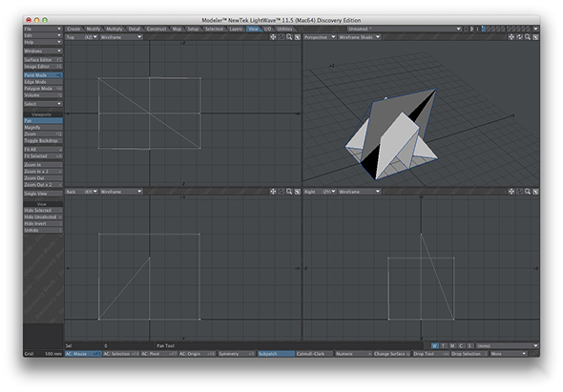Click the zoom magnifier in Right viewport header
This screenshot has height=392, width=563.
pyautogui.click(x=528, y=192)
